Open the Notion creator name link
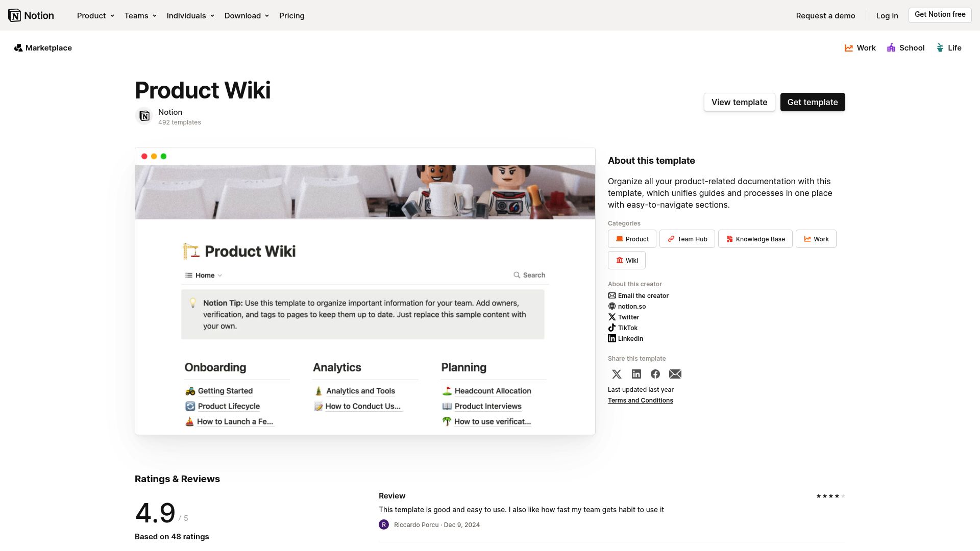980x551 pixels. point(170,112)
